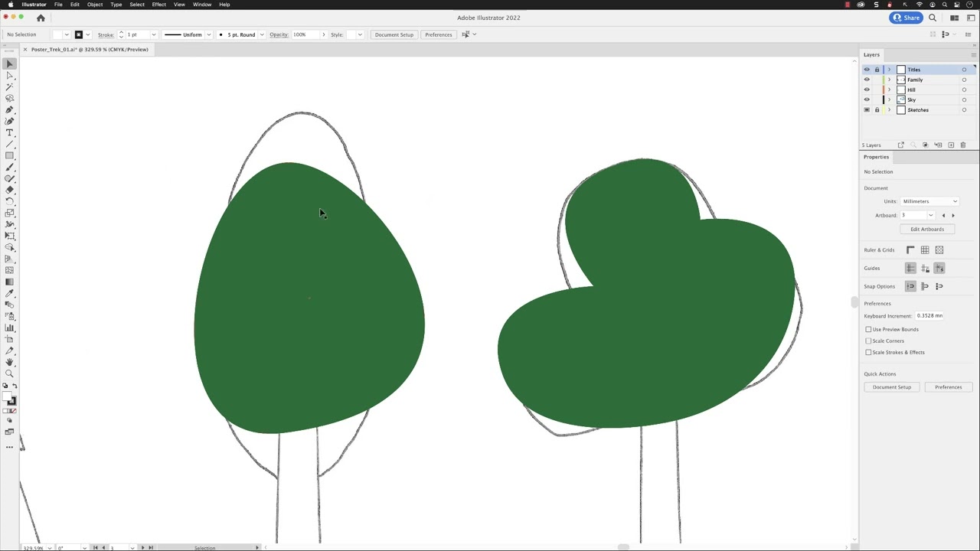Create a new layer in Layers panel
Viewport: 980px width, 551px height.
pyautogui.click(x=951, y=145)
